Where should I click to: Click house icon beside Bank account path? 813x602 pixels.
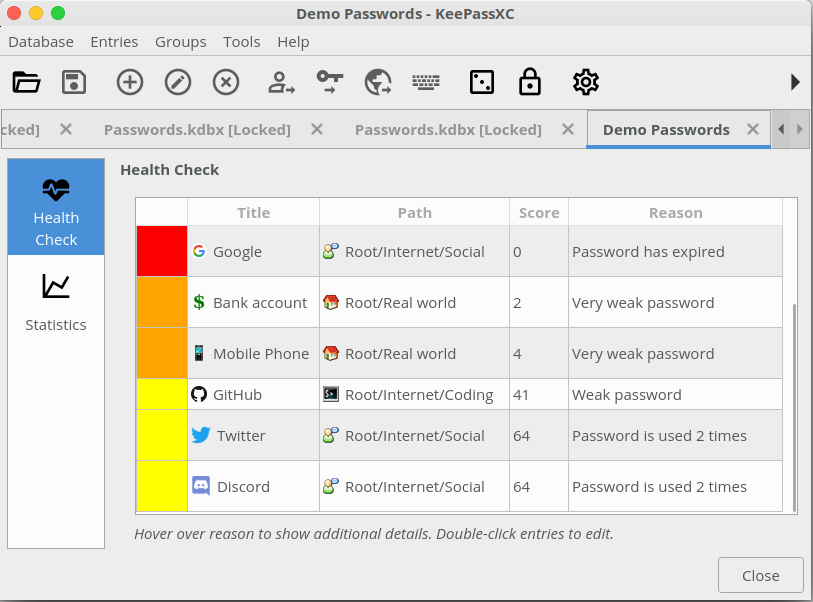(x=331, y=302)
